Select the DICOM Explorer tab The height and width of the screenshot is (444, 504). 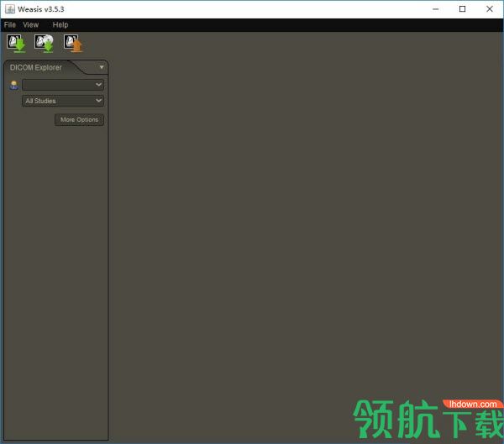(35, 67)
